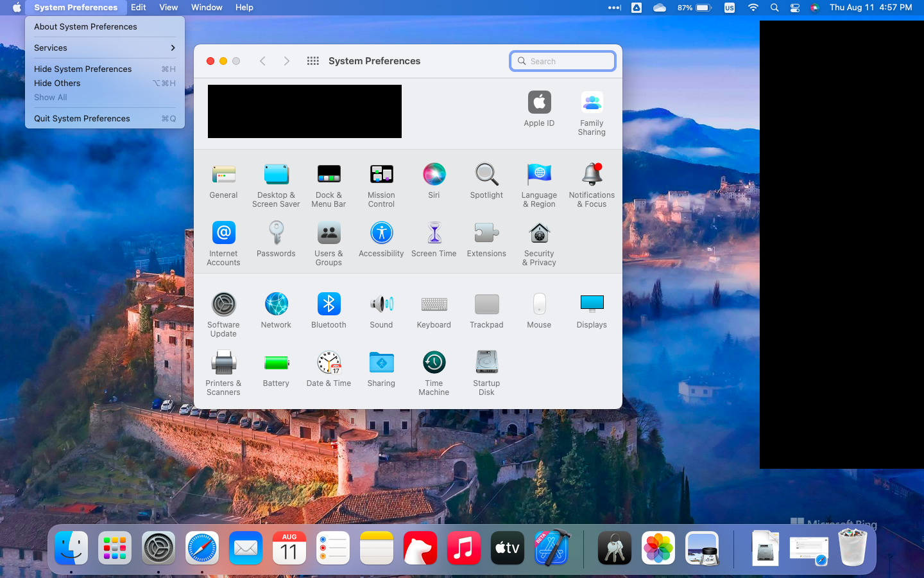Go back with the left chevron button
This screenshot has width=924, height=578.
tap(262, 61)
